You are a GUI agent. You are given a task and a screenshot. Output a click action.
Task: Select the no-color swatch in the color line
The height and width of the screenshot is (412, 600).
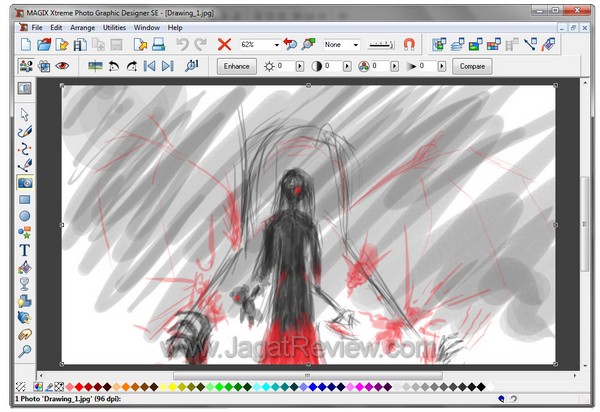click(59, 387)
